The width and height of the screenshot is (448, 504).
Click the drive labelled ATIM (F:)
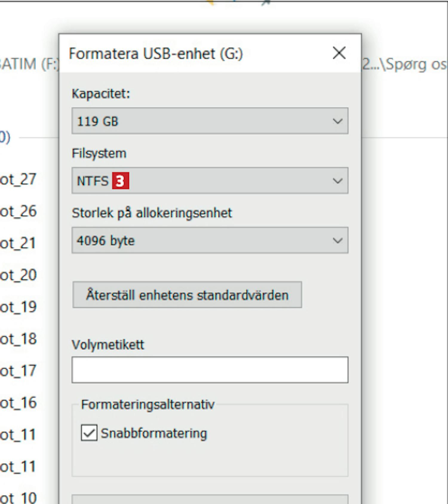click(28, 64)
